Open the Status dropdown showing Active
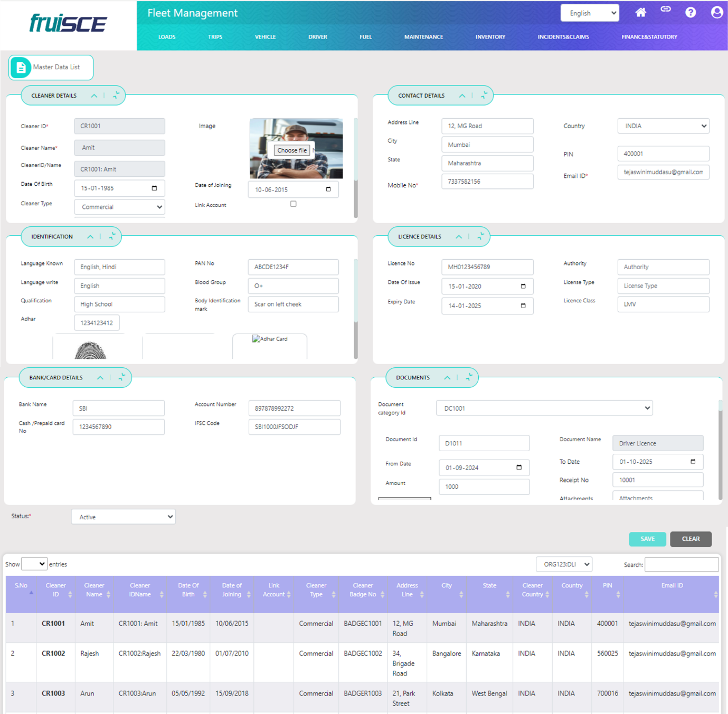 123,517
